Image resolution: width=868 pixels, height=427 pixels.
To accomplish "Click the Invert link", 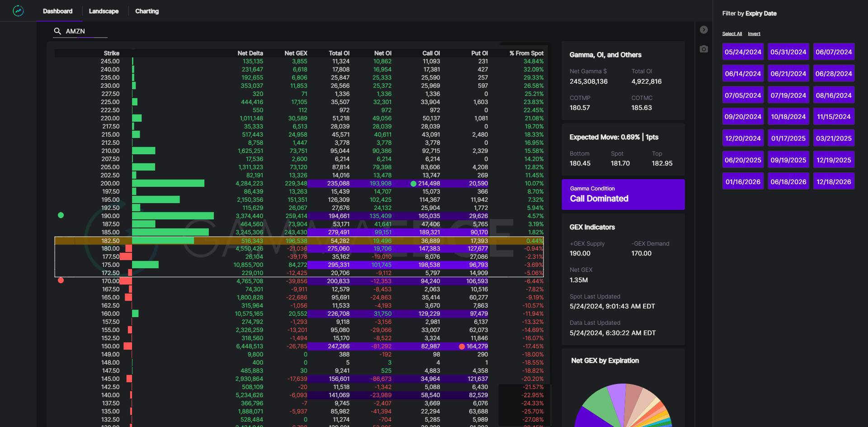I will pos(754,34).
